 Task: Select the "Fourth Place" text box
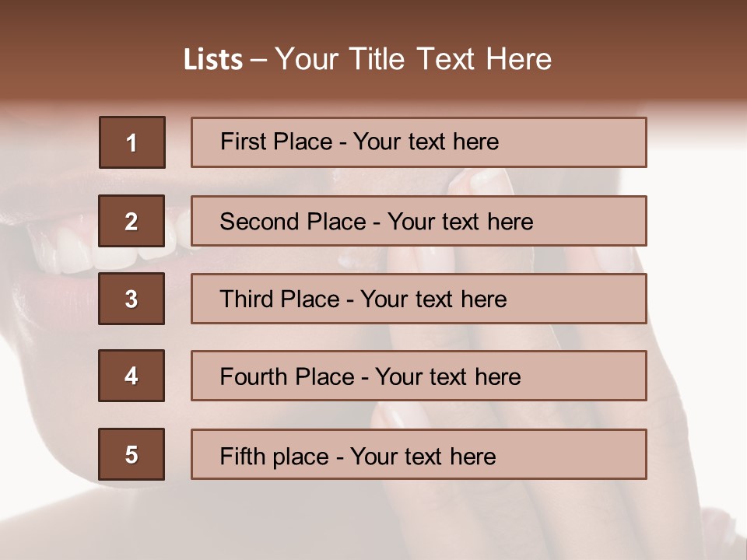coord(419,376)
